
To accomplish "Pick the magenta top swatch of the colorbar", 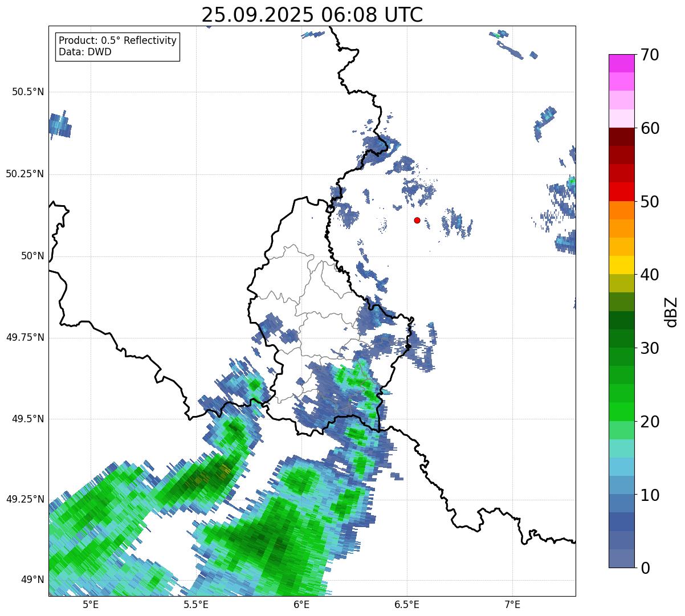I will [x=621, y=63].
